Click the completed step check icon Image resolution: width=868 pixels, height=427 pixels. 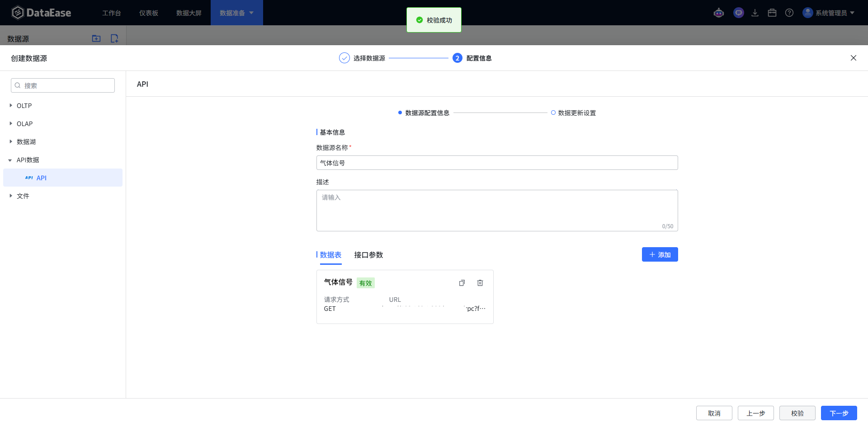tap(344, 58)
